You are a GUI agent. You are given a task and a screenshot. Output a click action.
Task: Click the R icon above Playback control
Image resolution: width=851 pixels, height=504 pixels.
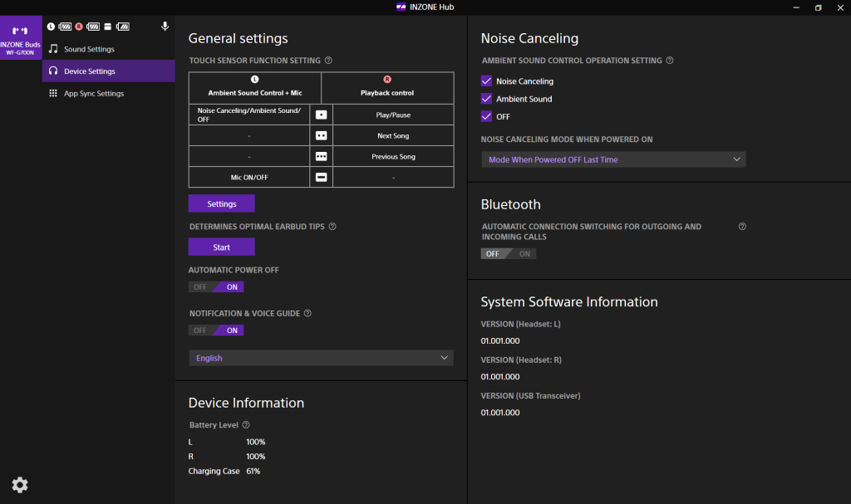pyautogui.click(x=387, y=79)
